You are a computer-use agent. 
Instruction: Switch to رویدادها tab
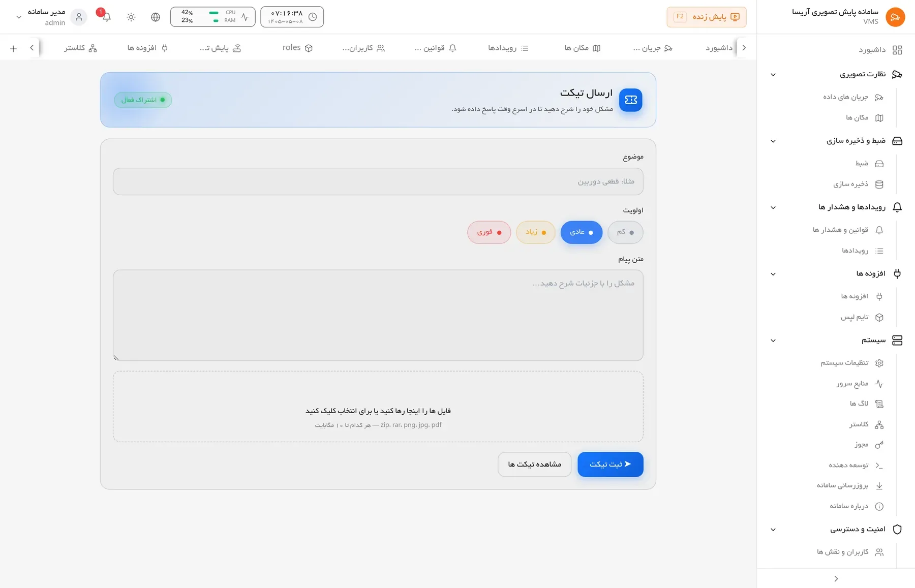coord(508,48)
